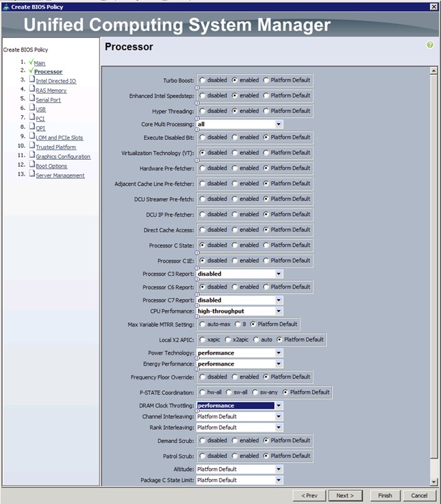441x504 pixels.
Task: Disable Demand Scrub option
Action: click(202, 440)
